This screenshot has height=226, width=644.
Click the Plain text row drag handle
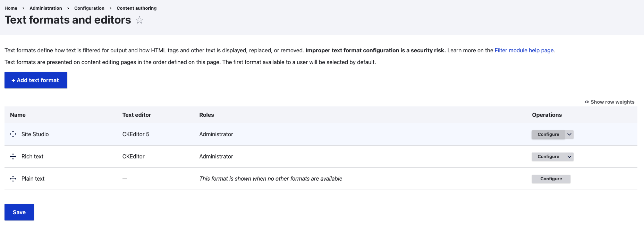coord(13,179)
